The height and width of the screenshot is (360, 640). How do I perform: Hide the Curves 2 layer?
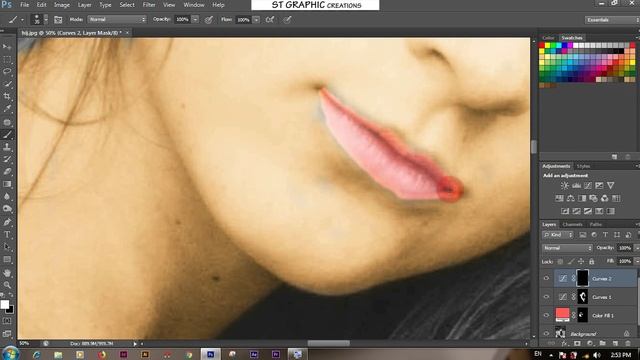coord(546,278)
